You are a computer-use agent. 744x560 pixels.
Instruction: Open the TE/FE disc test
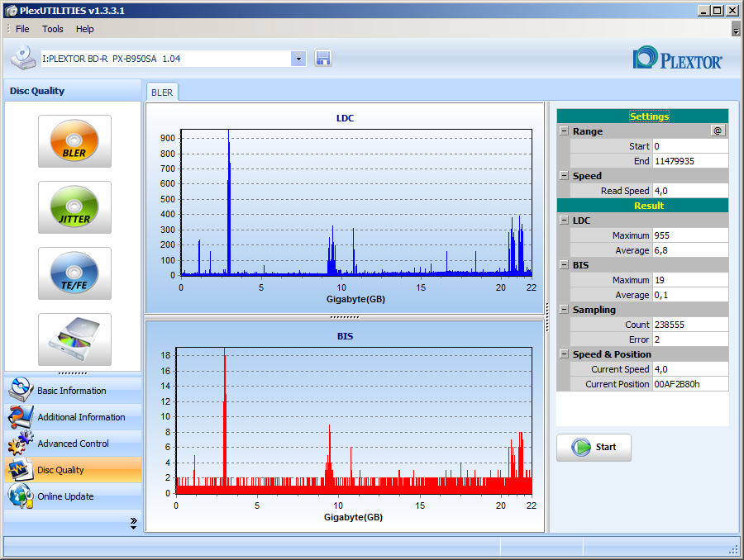74,273
